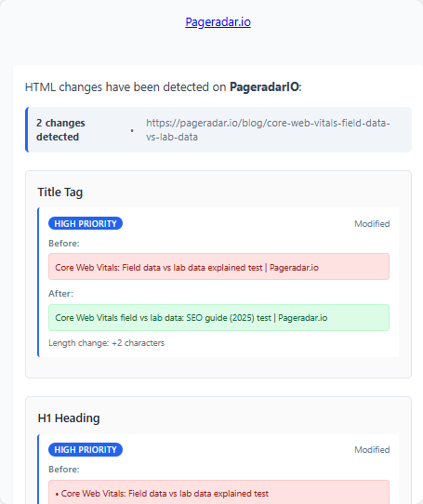
Task: Click the bold PageradarIO project name
Action: point(265,87)
